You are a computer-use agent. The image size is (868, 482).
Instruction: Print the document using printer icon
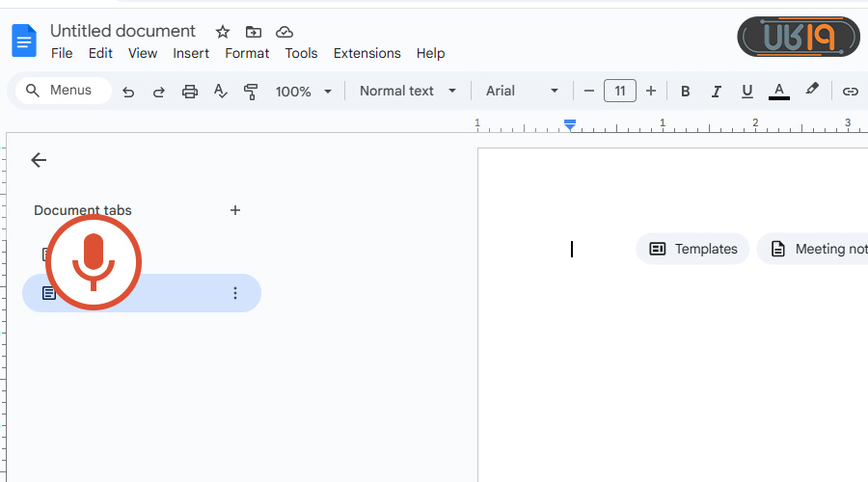(x=190, y=92)
